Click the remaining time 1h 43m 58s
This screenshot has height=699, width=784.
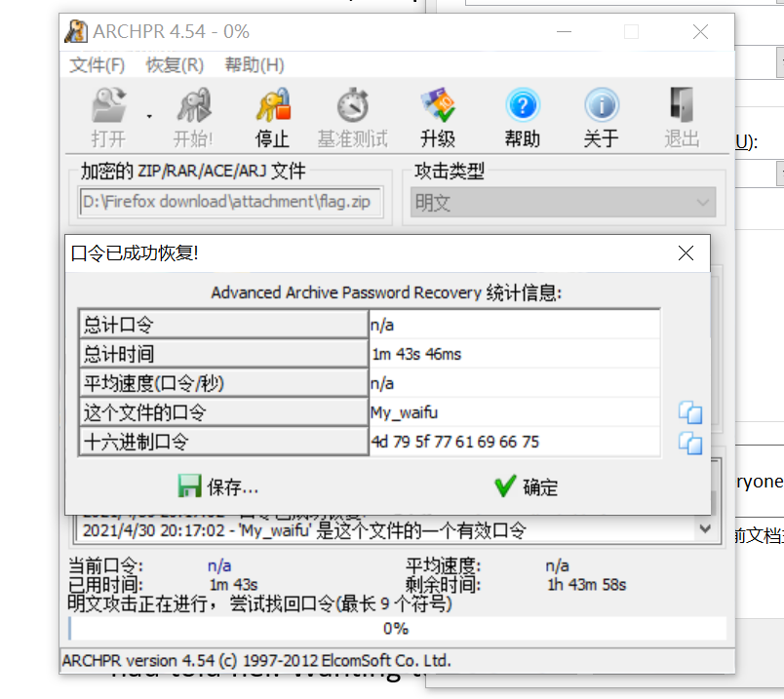click(586, 585)
